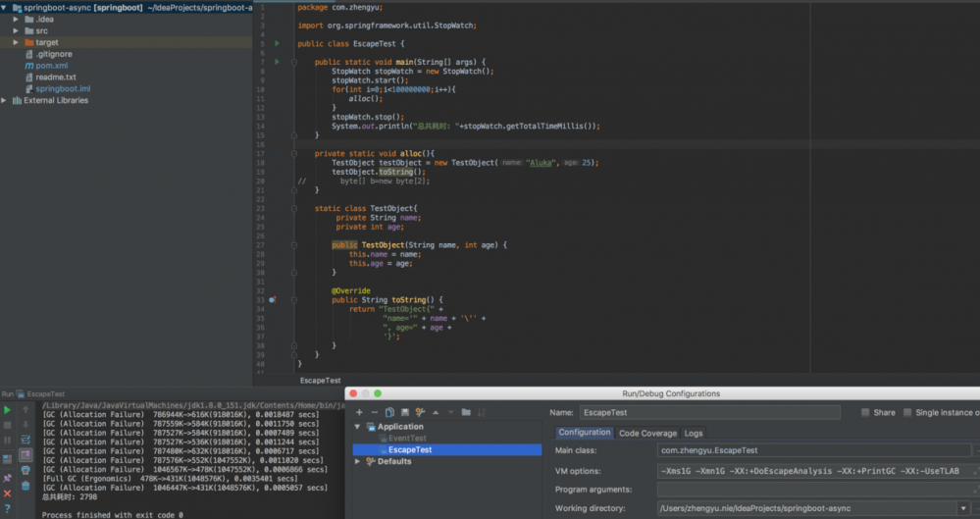
Task: Toggle the Single instance only checkbox
Action: [x=907, y=413]
